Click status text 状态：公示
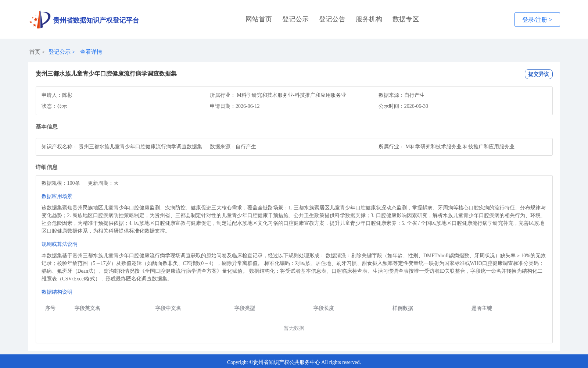Image resolution: width=588 pixels, height=368 pixels. pyautogui.click(x=54, y=106)
